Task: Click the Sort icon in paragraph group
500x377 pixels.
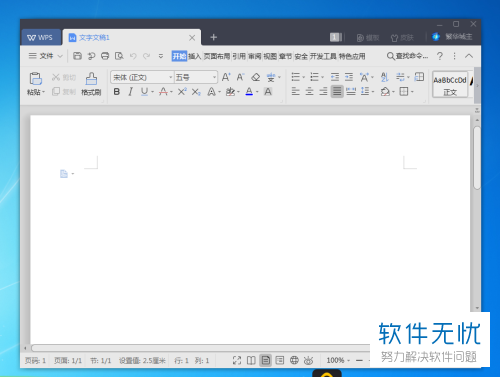Action: [x=384, y=77]
